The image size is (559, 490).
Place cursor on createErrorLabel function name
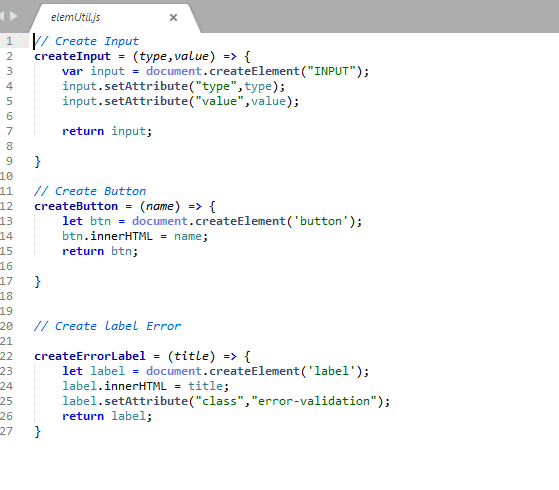click(90, 356)
